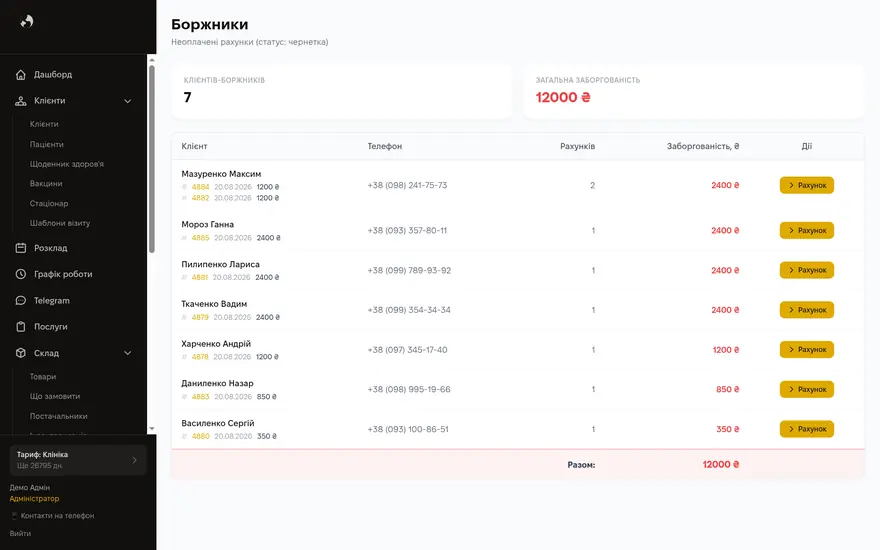The height and width of the screenshot is (550, 880).
Task: Open the Telegram menu item
Action: [52, 301]
